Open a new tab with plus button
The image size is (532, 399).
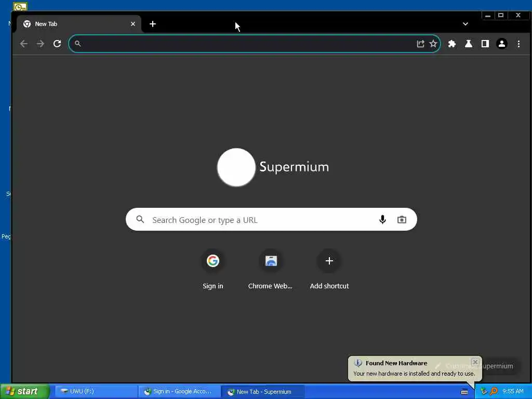[x=153, y=24]
